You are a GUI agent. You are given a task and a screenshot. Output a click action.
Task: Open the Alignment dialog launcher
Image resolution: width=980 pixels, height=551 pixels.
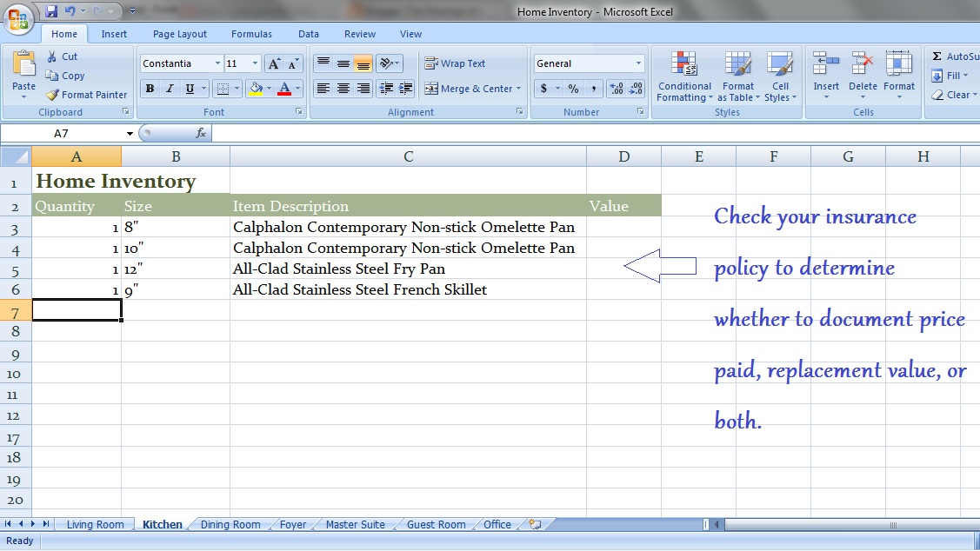click(519, 112)
